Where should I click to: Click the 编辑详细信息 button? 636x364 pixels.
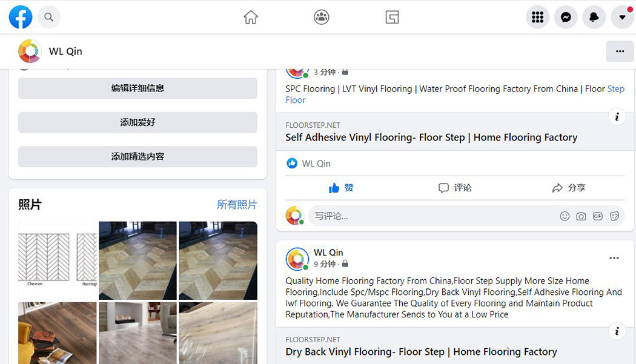[137, 88]
